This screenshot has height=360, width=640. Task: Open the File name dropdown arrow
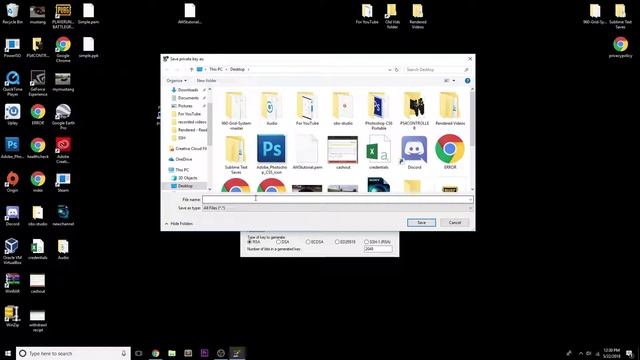tap(470, 200)
